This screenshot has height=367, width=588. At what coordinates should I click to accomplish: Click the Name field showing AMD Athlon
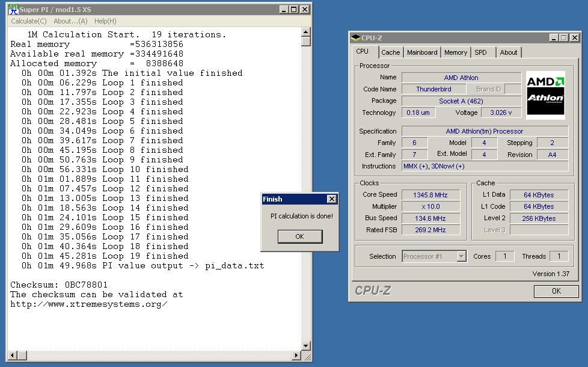pyautogui.click(x=461, y=78)
